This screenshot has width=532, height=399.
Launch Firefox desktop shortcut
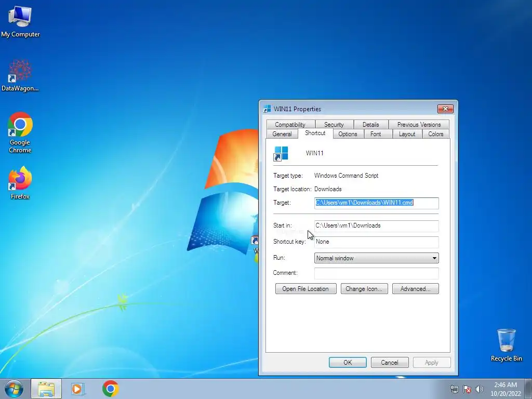pyautogui.click(x=20, y=183)
